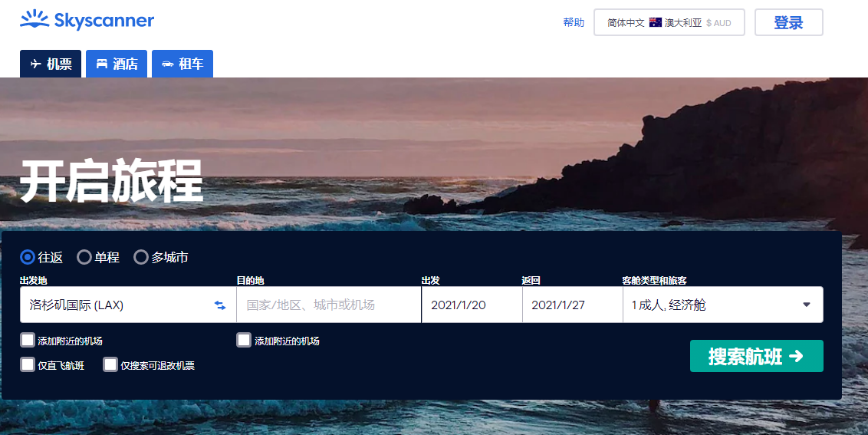Click the airplane icon on 机票 tab
This screenshot has height=435, width=868.
coord(36,64)
